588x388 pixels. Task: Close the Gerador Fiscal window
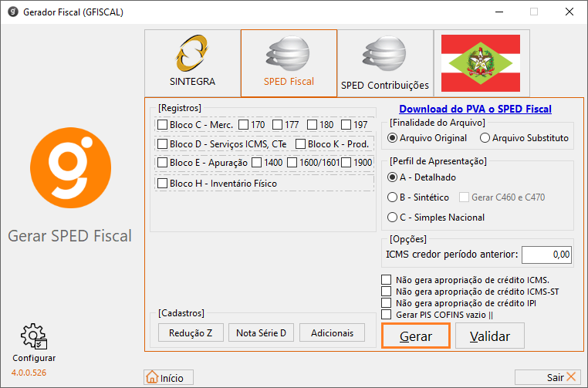tap(569, 12)
